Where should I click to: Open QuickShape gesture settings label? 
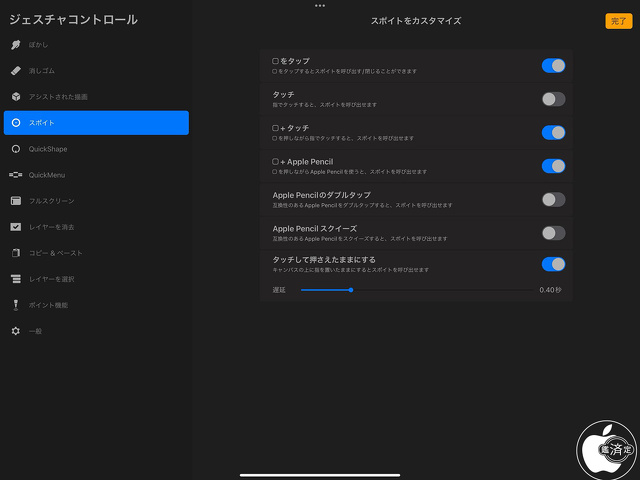[48, 149]
